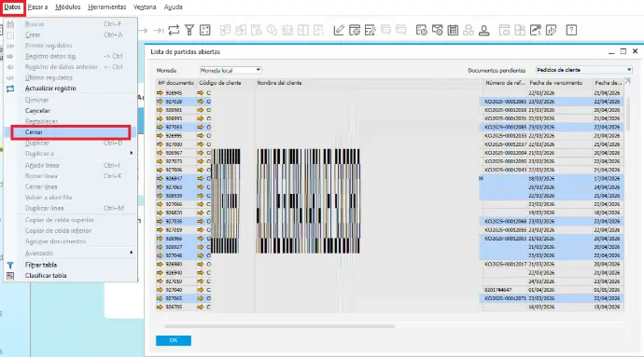The height and width of the screenshot is (357, 644).
Task: Click the filter funnel icon in toolbar
Action: click(x=189, y=30)
